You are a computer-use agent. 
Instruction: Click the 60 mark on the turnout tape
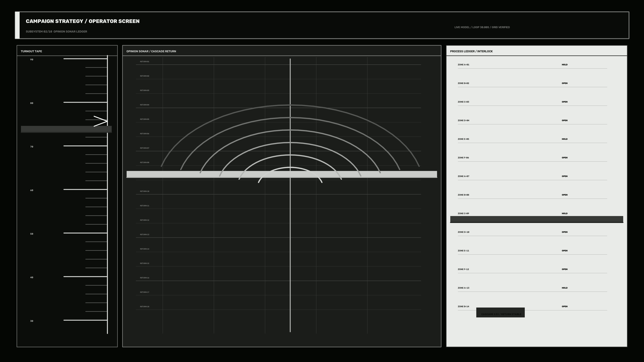[32, 190]
